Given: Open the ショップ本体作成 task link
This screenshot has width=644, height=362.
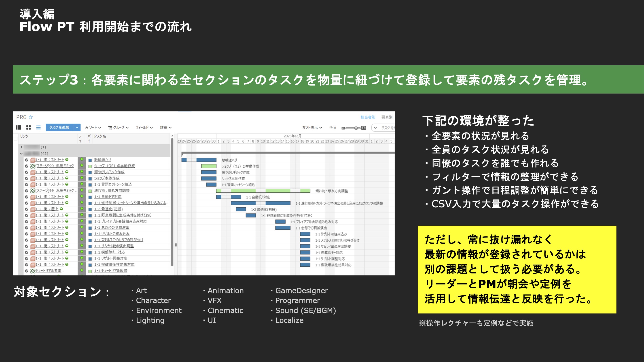Looking at the screenshot, I should coord(107,178).
